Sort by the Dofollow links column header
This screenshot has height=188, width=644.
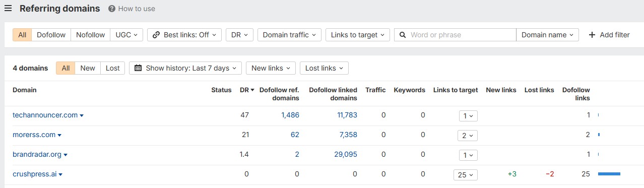576,94
